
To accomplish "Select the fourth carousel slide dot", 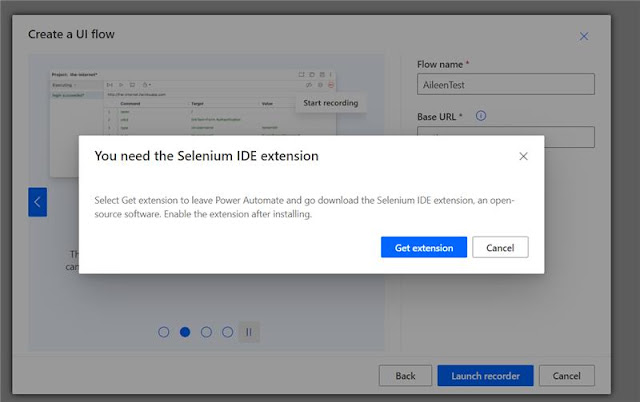I will tap(227, 332).
